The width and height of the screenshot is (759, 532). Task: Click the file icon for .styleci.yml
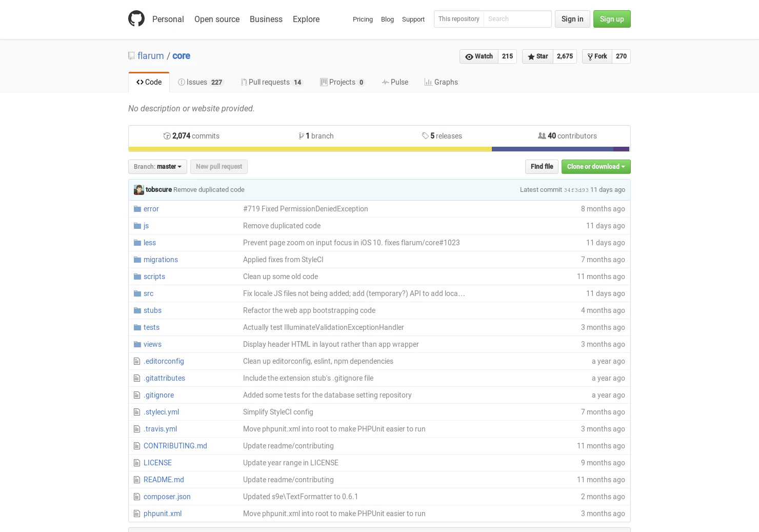tap(137, 412)
